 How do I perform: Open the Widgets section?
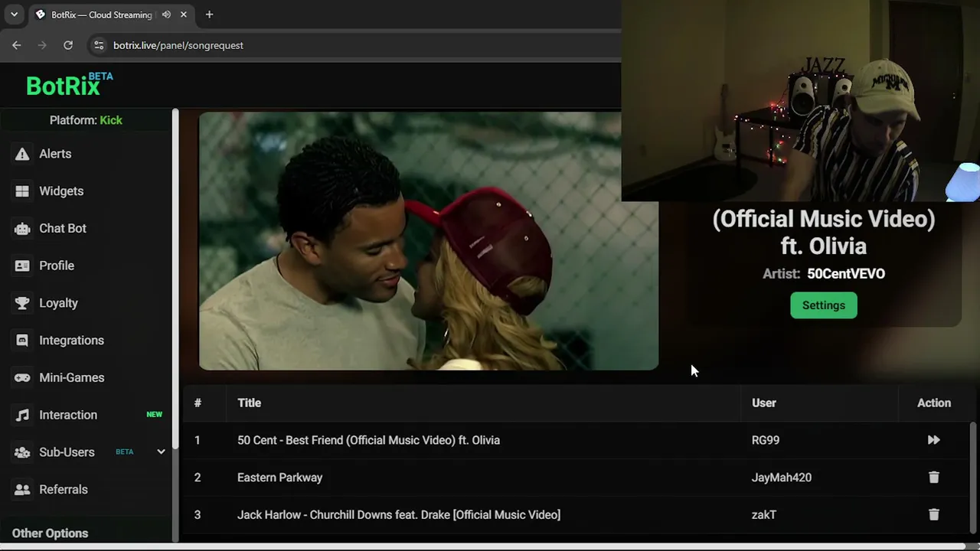61,191
